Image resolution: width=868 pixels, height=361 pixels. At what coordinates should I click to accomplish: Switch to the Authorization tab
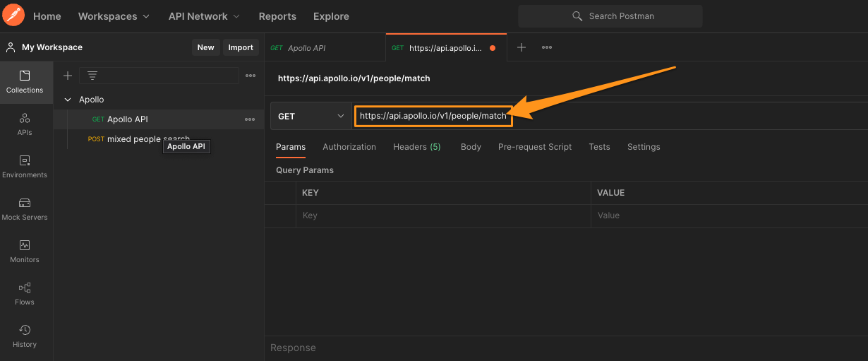pos(349,147)
